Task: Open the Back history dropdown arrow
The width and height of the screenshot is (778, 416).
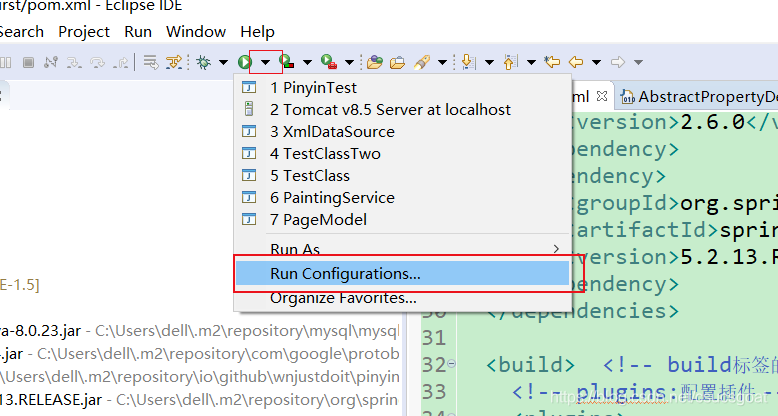Action: [x=597, y=63]
